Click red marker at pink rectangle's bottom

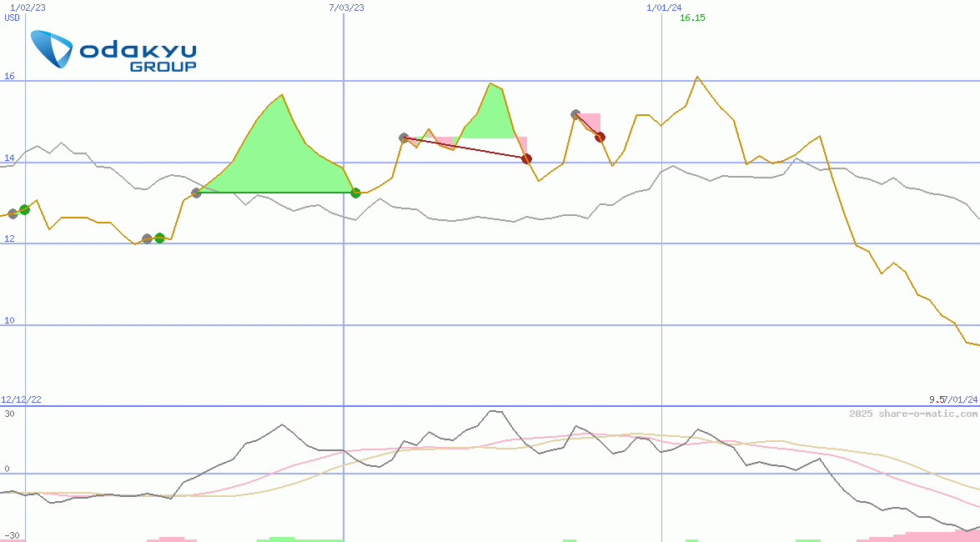tap(600, 137)
